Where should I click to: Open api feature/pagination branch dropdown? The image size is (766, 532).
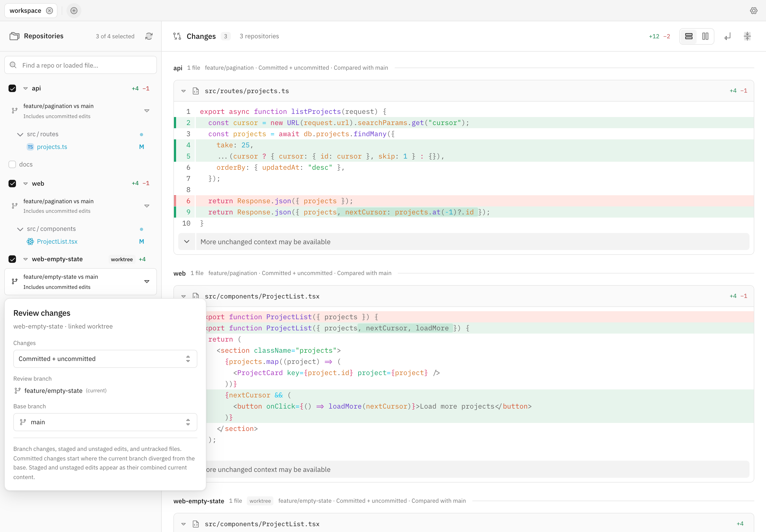(81, 111)
